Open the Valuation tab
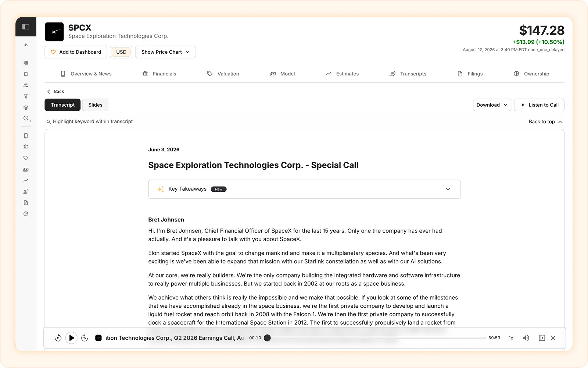The image size is (588, 368). point(223,74)
